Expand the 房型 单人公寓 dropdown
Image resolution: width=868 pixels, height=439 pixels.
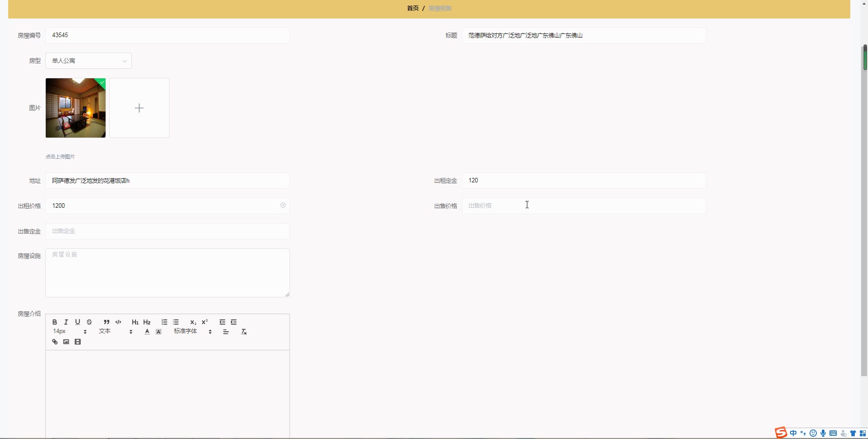88,61
